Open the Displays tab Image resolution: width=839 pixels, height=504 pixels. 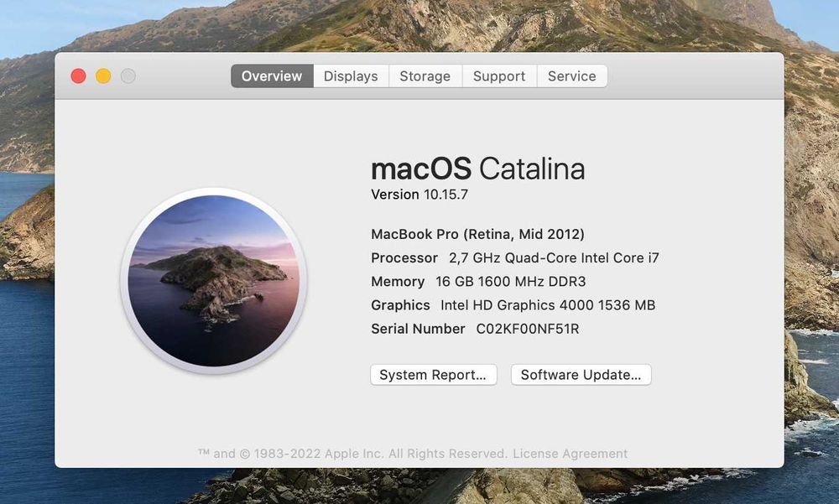pyautogui.click(x=351, y=76)
